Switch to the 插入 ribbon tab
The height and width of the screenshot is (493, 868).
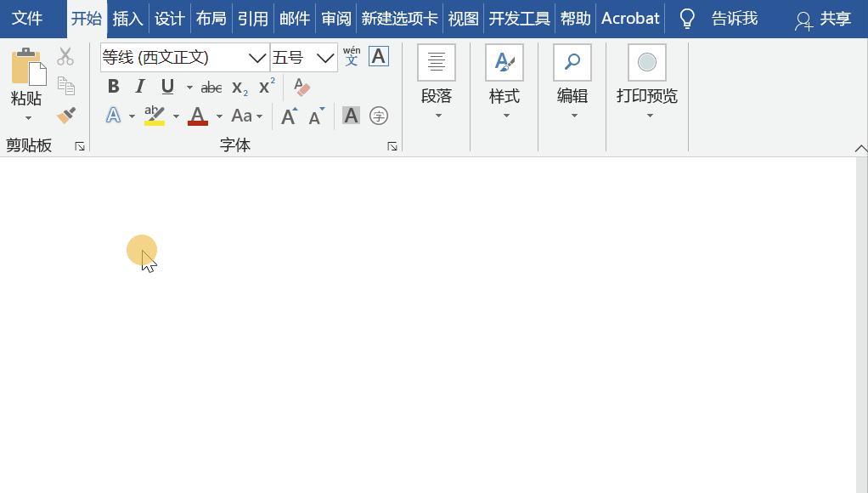127,18
